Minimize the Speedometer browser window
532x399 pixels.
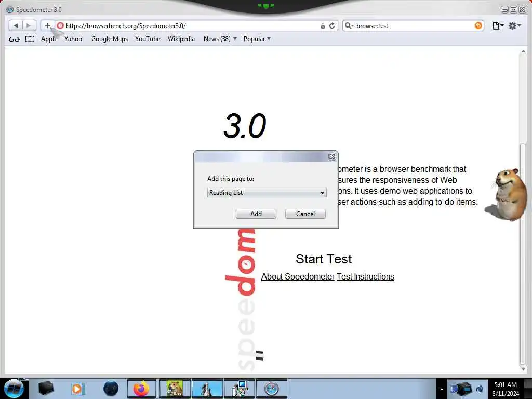(x=504, y=10)
